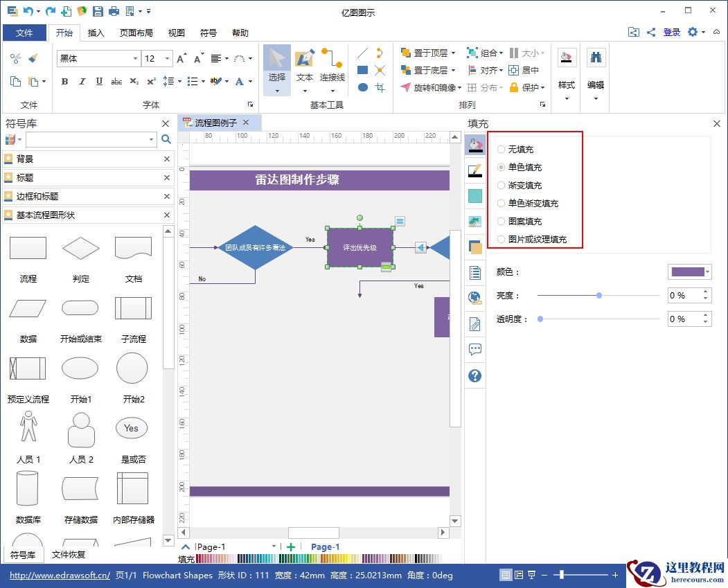Click the Help question-mark icon in the sidebar
Viewport: 728px width, 588px height.
click(475, 376)
